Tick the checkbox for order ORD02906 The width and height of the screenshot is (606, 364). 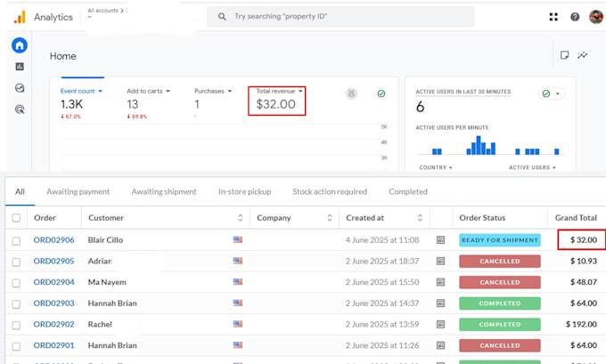point(16,241)
